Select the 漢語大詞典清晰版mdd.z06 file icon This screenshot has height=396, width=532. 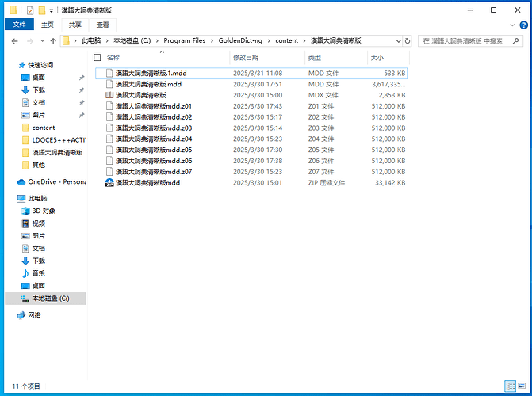[109, 161]
